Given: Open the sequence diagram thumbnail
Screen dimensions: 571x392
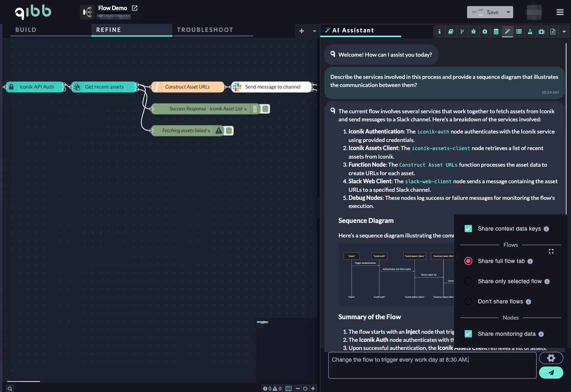Looking at the screenshot, I should [x=396, y=275].
